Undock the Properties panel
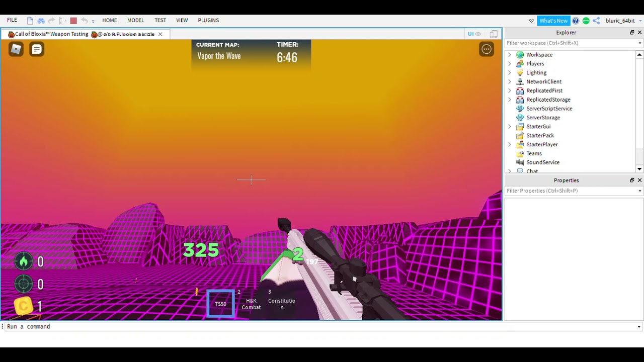 pos(632,180)
